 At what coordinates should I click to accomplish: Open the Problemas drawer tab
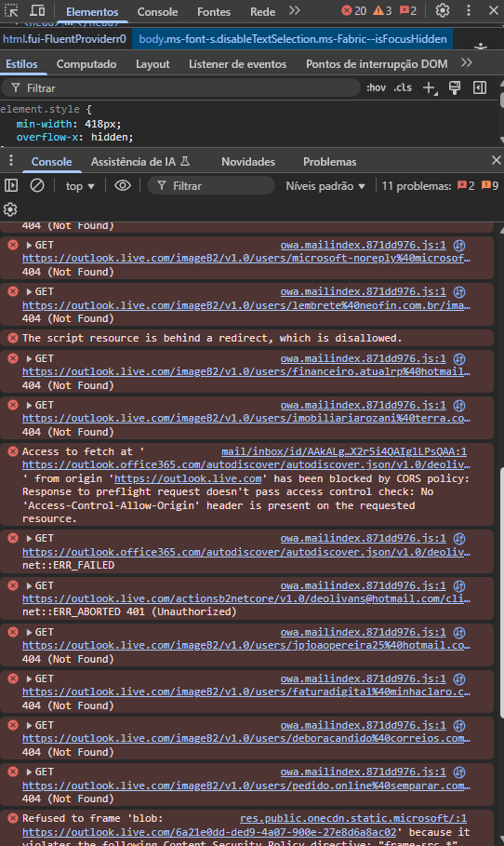329,161
